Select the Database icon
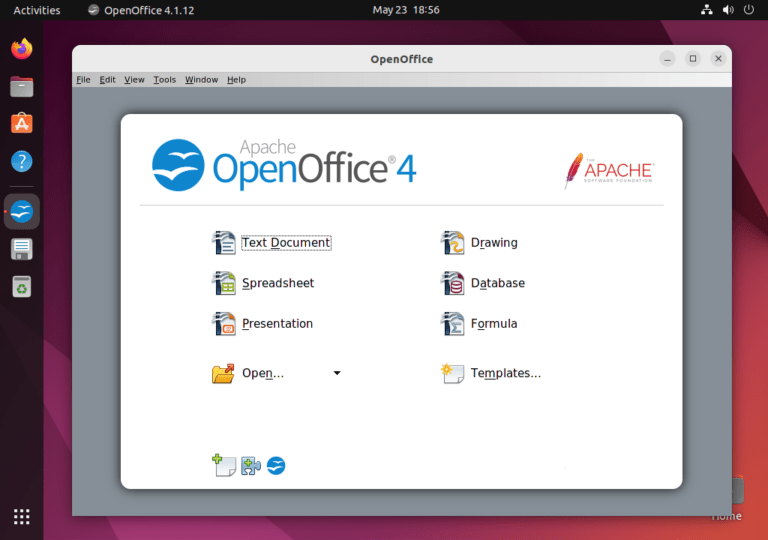This screenshot has height=540, width=768. (x=453, y=284)
